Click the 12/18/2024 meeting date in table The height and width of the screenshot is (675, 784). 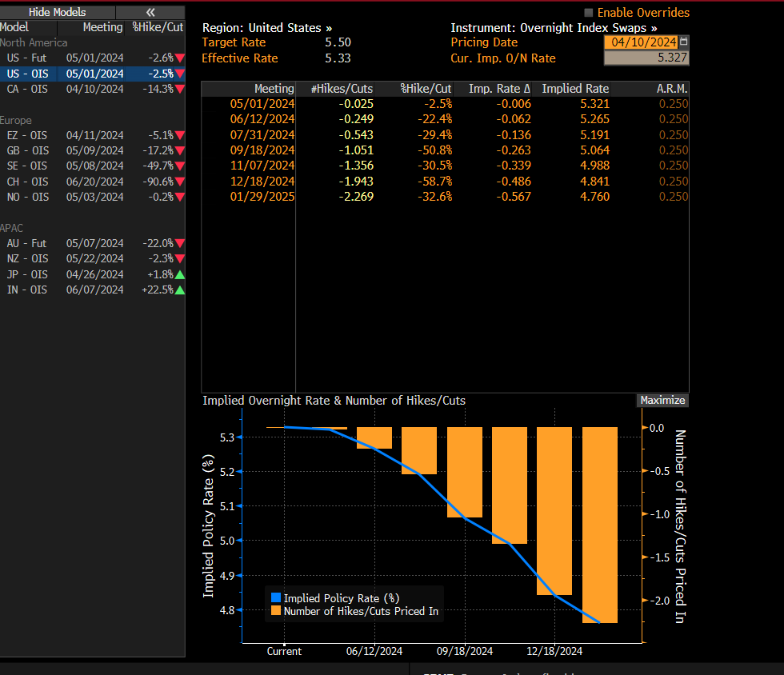[x=262, y=182]
